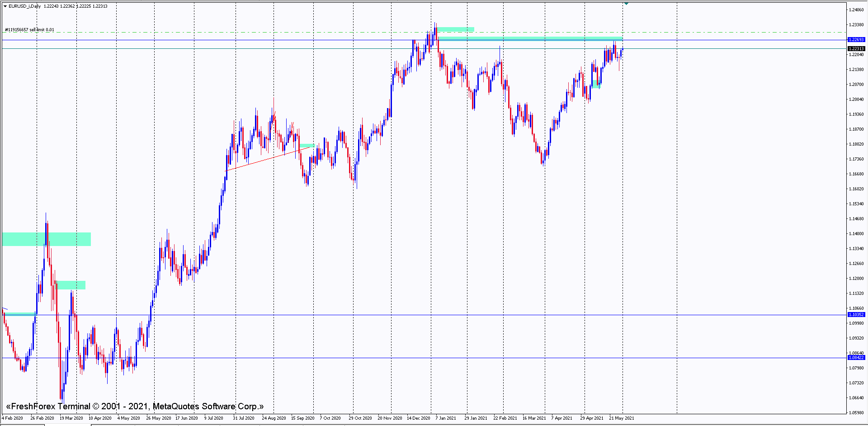Image resolution: width=868 pixels, height=426 pixels.
Task: Click the 1.06640 value on price scale
Action: pyautogui.click(x=856, y=398)
